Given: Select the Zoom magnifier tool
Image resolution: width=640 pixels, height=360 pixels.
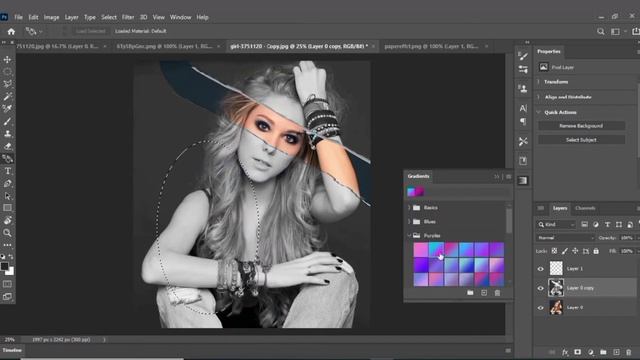Looking at the screenshot, I should pyautogui.click(x=7, y=233).
